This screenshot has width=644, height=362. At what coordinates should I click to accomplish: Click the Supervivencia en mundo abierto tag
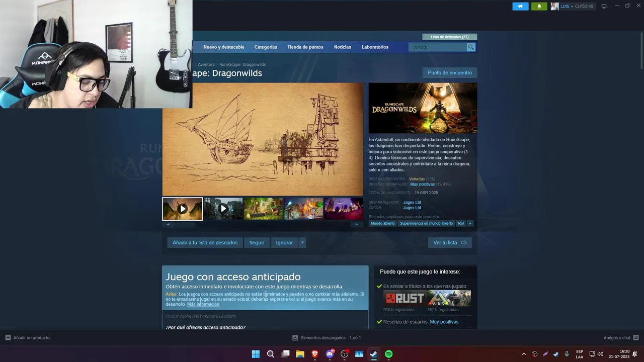pos(426,223)
